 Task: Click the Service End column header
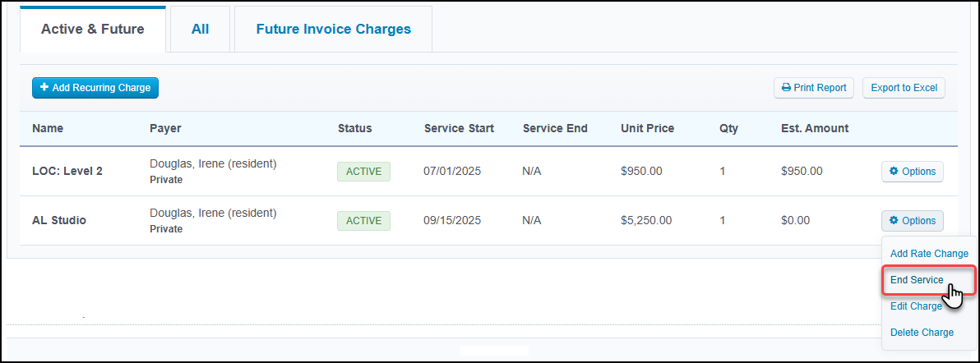(x=555, y=129)
